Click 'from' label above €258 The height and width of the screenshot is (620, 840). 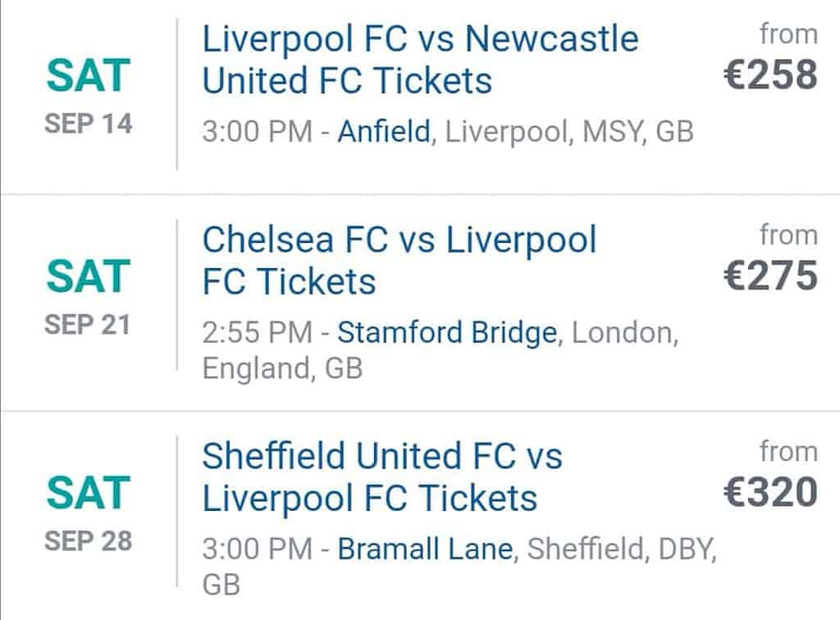[x=788, y=34]
